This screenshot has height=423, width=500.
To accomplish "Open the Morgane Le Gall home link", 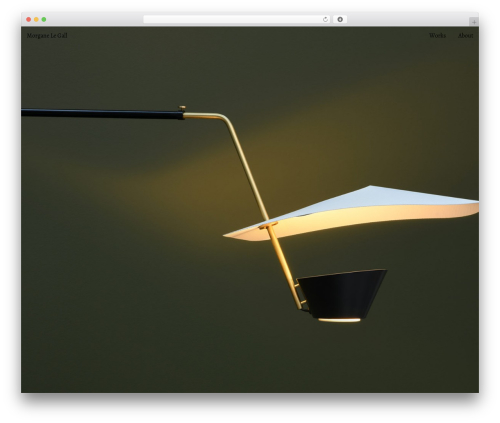I will (47, 36).
